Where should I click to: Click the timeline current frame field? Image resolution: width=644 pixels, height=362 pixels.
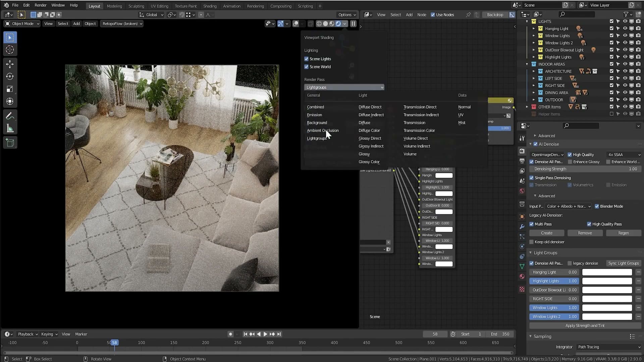(435, 334)
